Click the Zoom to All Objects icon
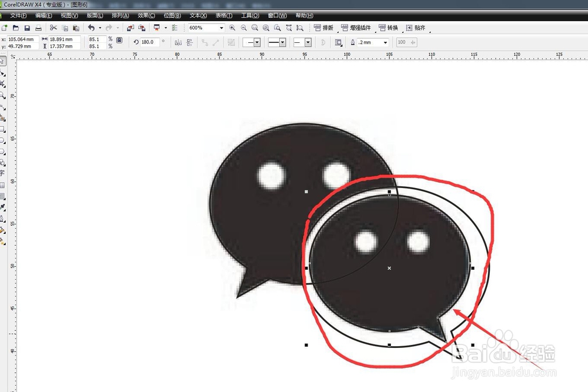 tap(266, 28)
